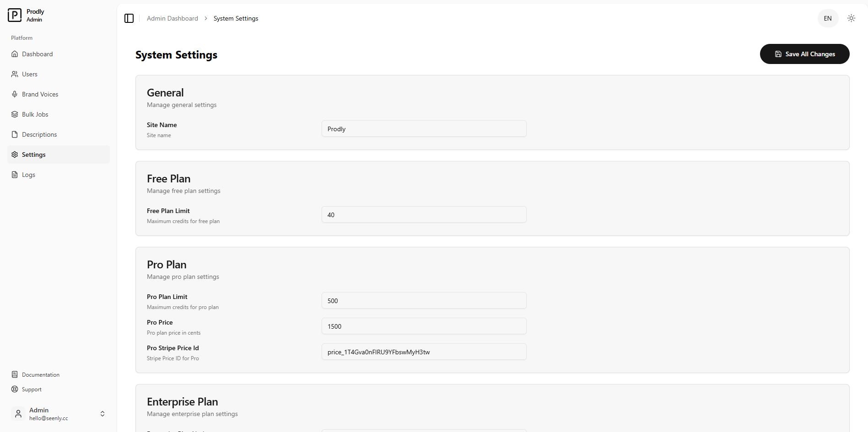Click the Save All Changes button
This screenshot has width=868, height=432.
(804, 54)
